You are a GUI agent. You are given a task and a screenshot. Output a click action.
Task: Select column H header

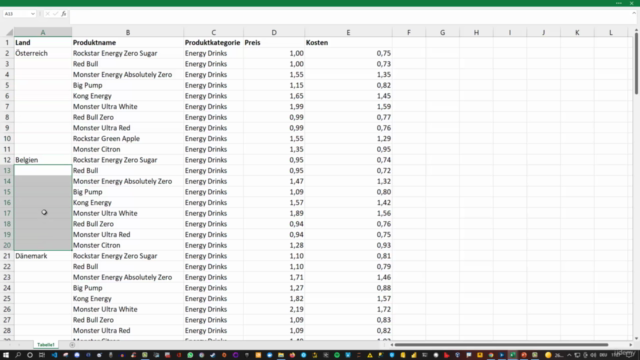click(x=476, y=32)
